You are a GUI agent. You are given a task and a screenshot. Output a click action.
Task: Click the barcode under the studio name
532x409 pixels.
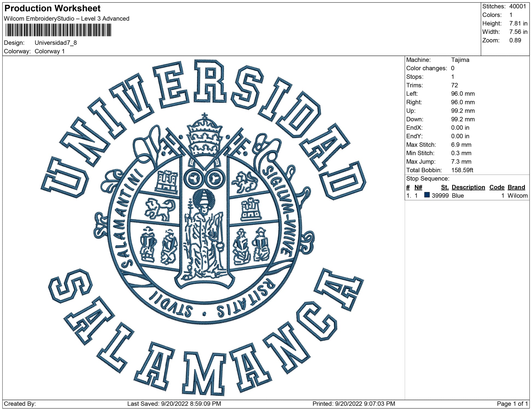(58, 30)
